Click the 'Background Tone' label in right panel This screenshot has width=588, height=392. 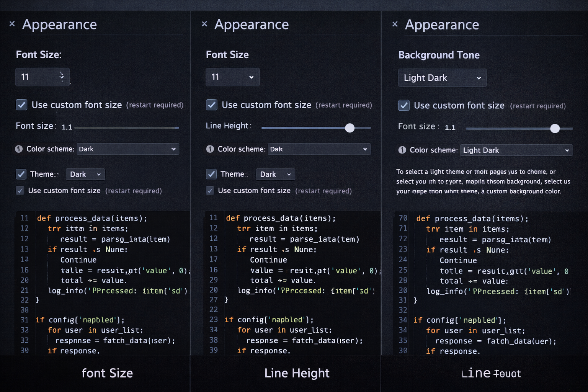tap(439, 55)
